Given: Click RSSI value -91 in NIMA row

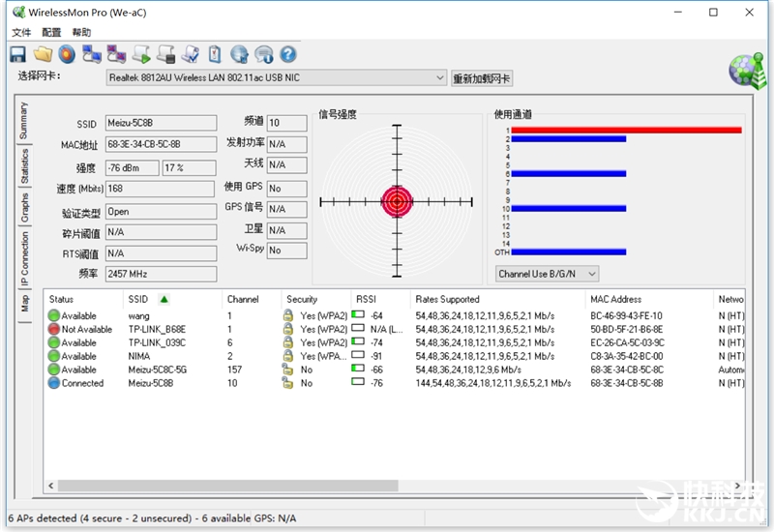Looking at the screenshot, I should (376, 356).
